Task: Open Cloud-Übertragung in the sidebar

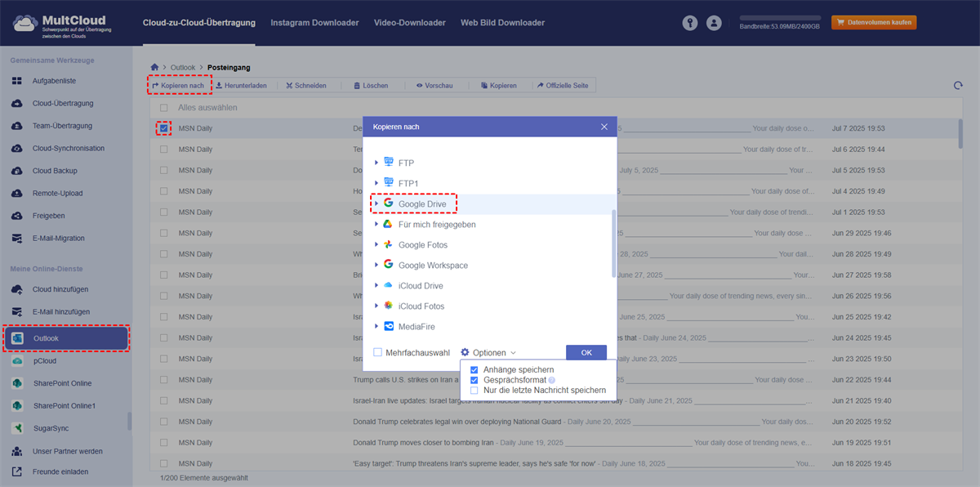Action: [63, 104]
